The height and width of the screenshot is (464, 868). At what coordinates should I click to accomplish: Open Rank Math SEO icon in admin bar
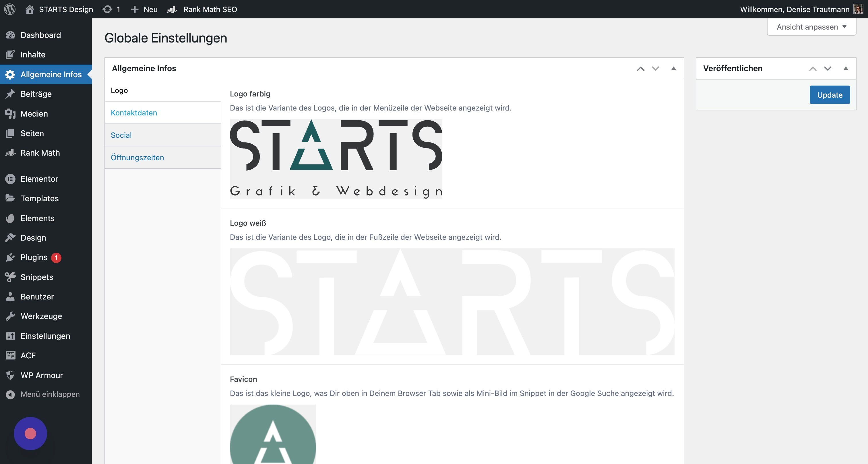coord(172,9)
